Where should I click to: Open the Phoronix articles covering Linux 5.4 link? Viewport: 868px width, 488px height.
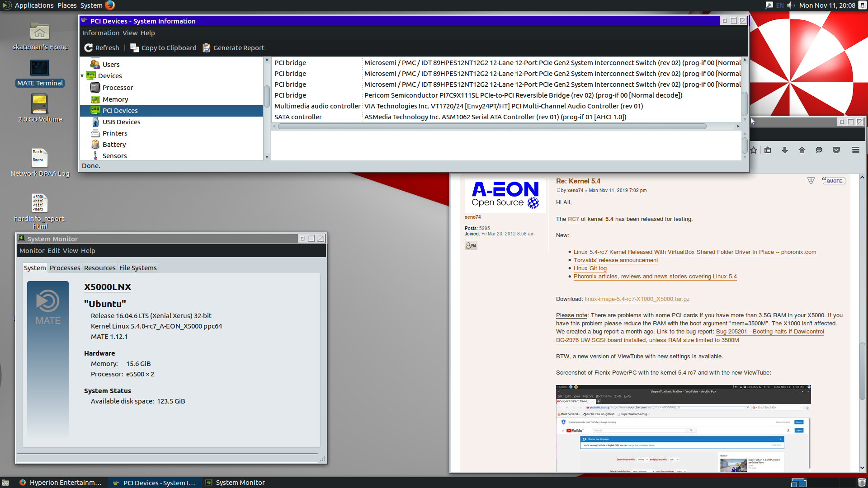(x=655, y=277)
